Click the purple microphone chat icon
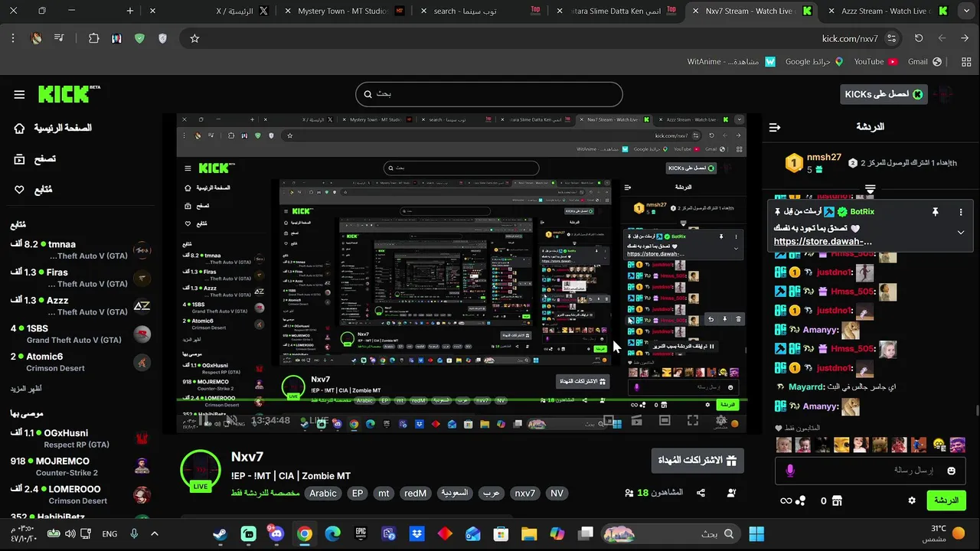980x551 pixels. (790, 471)
